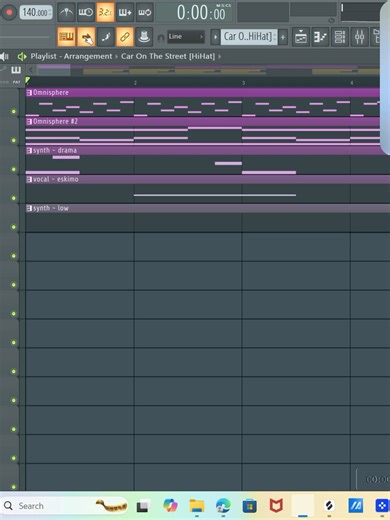Open the Mixer view
Screen dimensions: 390x520
click(359, 37)
